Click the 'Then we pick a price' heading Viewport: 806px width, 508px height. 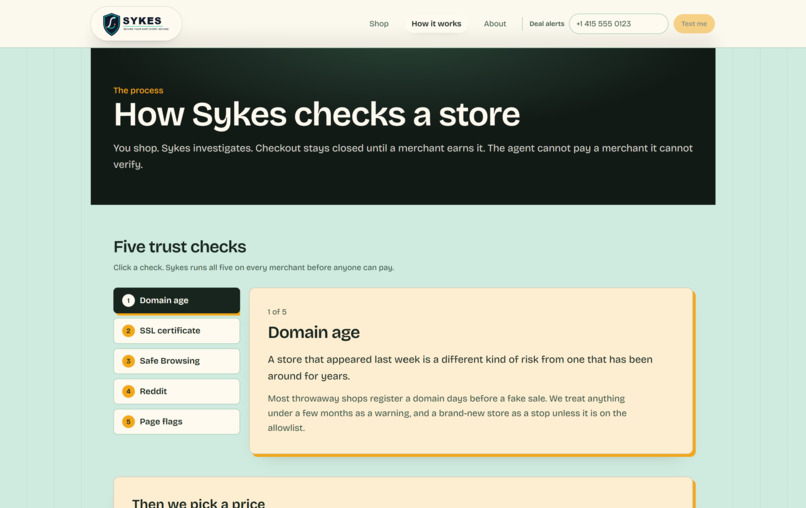(198, 503)
